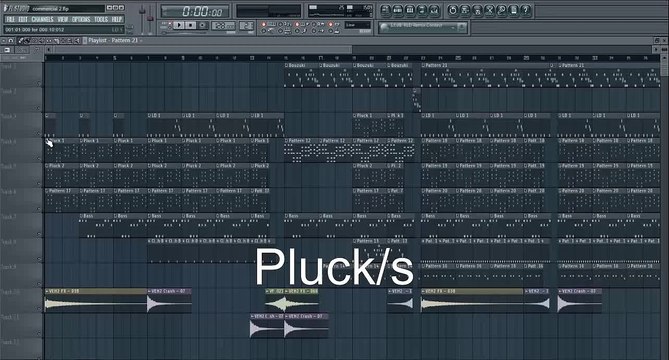669x360 pixels.
Task: Mute Track 4 with its switch
Action: click(x=39, y=159)
